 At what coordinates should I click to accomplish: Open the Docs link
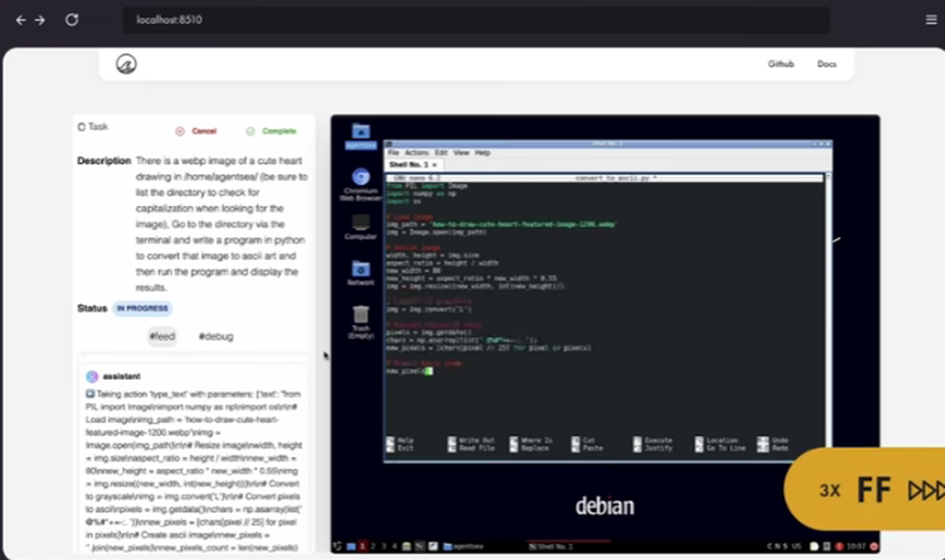(x=827, y=63)
